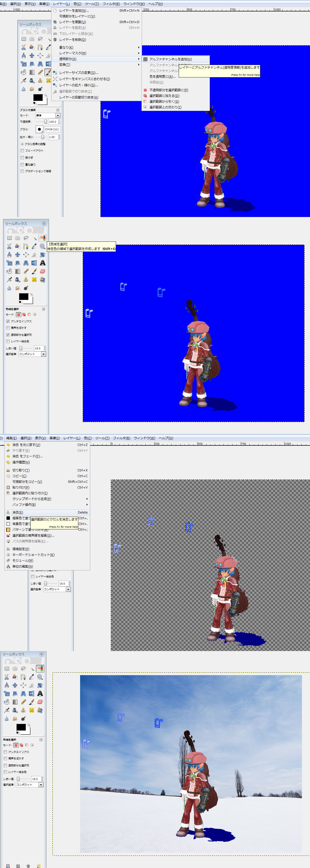This screenshot has height=868, width=310.
Task: Expand the クリップボードから生成(P) submenu
Action: [x=47, y=499]
